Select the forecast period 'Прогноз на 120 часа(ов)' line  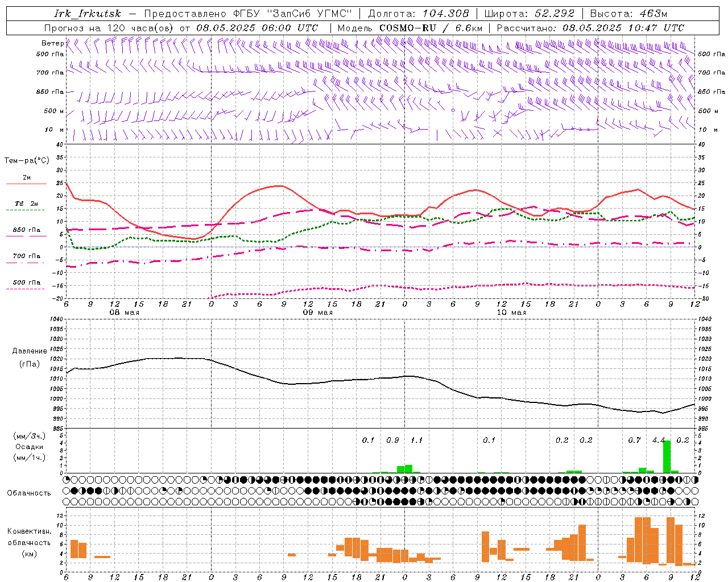click(x=181, y=28)
